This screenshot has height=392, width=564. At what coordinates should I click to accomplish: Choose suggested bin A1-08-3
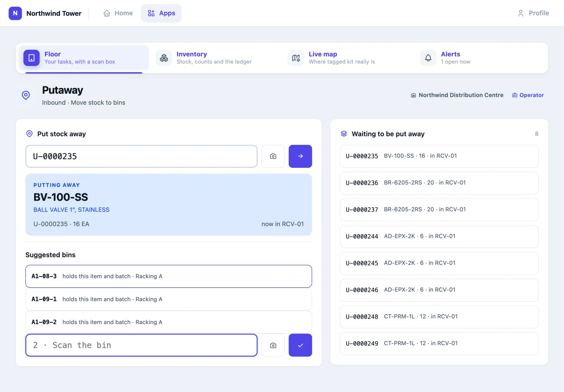(168, 276)
